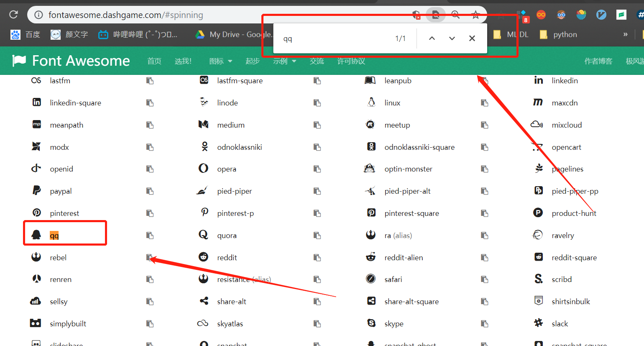This screenshot has height=346, width=644.
Task: Open the 示例 dropdown menu
Action: pos(285,61)
